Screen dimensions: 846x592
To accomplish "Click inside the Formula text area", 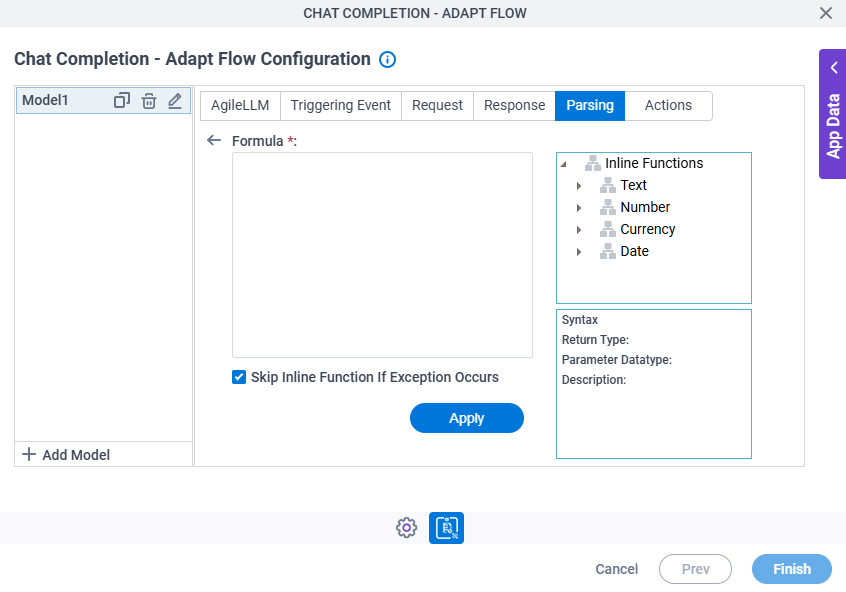I will coord(382,255).
